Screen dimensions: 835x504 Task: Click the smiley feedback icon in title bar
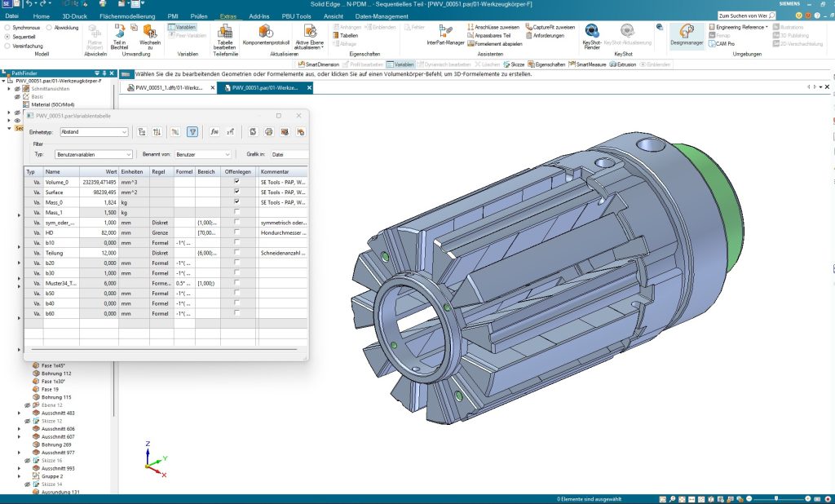[798, 15]
